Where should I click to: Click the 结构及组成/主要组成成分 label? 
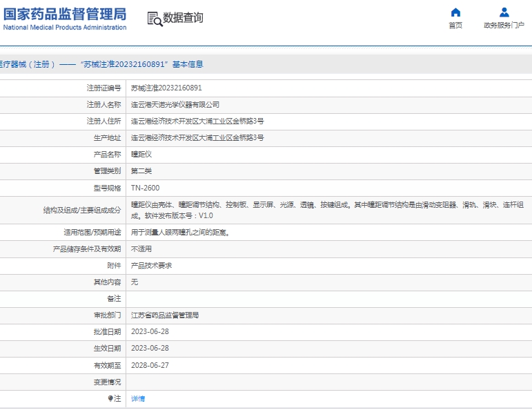82,211
